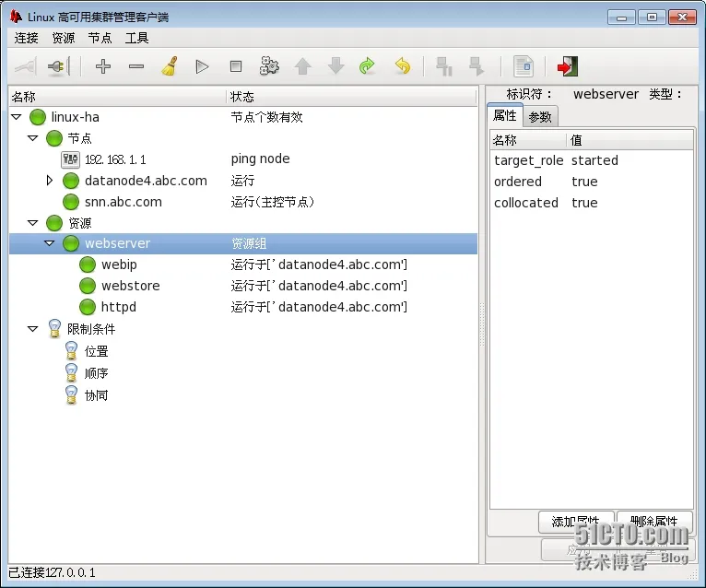This screenshot has width=706, height=588.
Task: Click the second greyed node active icon
Action: click(x=477, y=66)
